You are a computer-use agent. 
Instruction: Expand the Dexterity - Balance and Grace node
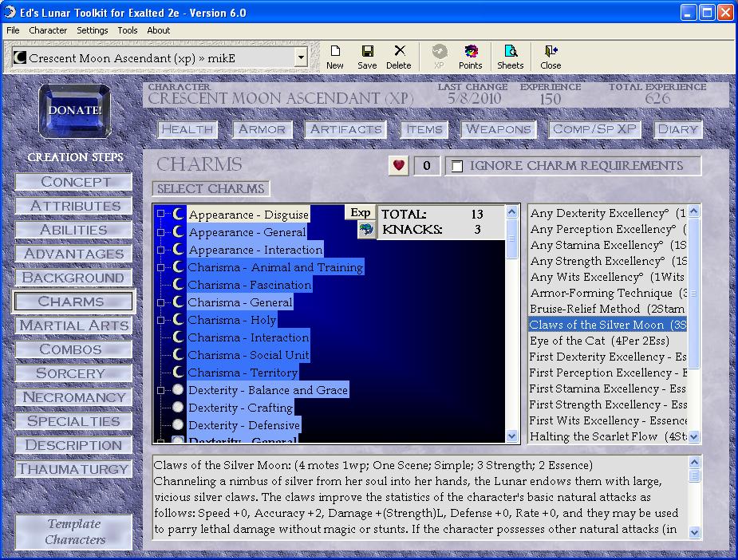[161, 390]
